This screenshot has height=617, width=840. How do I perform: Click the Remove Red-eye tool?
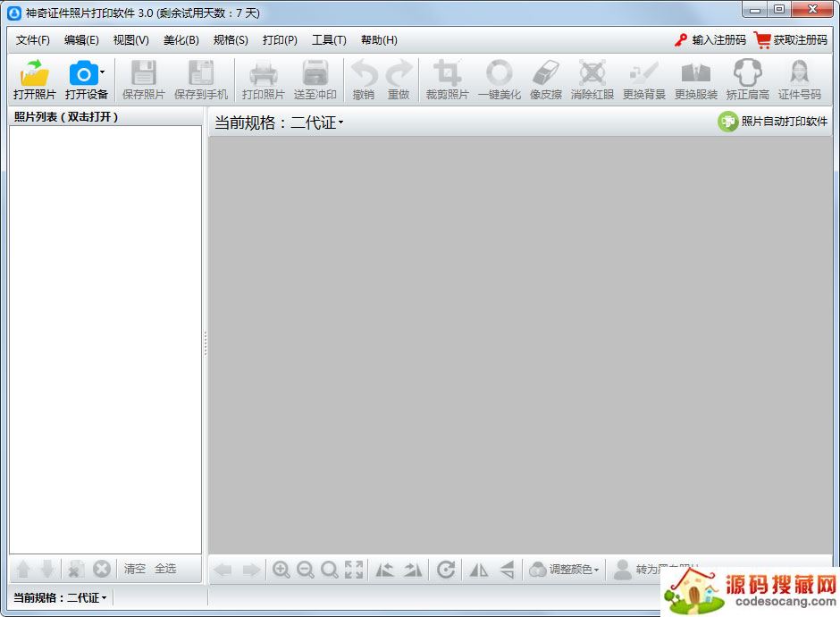click(x=592, y=74)
